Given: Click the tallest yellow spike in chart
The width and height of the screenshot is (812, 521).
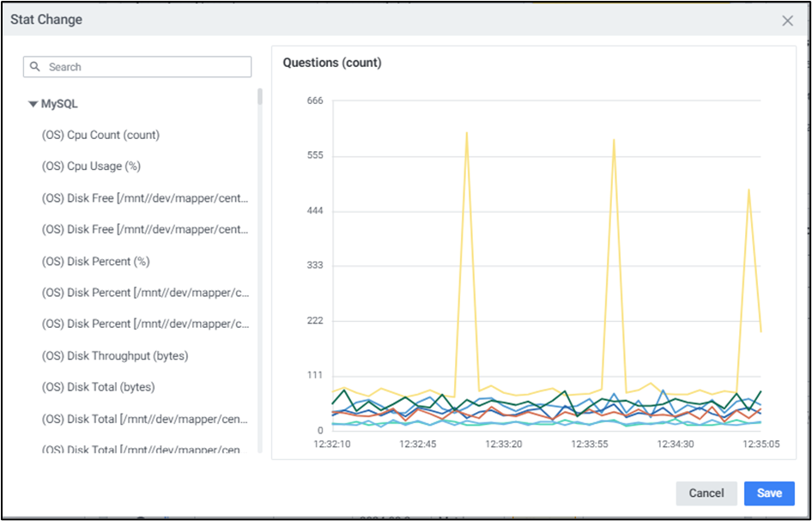Looking at the screenshot, I should point(466,133).
